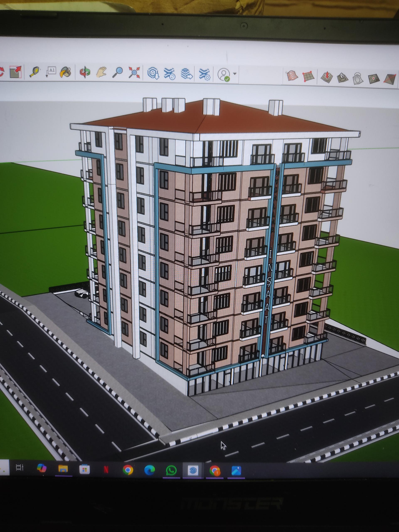Click the Send to LayOut icon
This screenshot has width=399, height=532.
(x=187, y=74)
